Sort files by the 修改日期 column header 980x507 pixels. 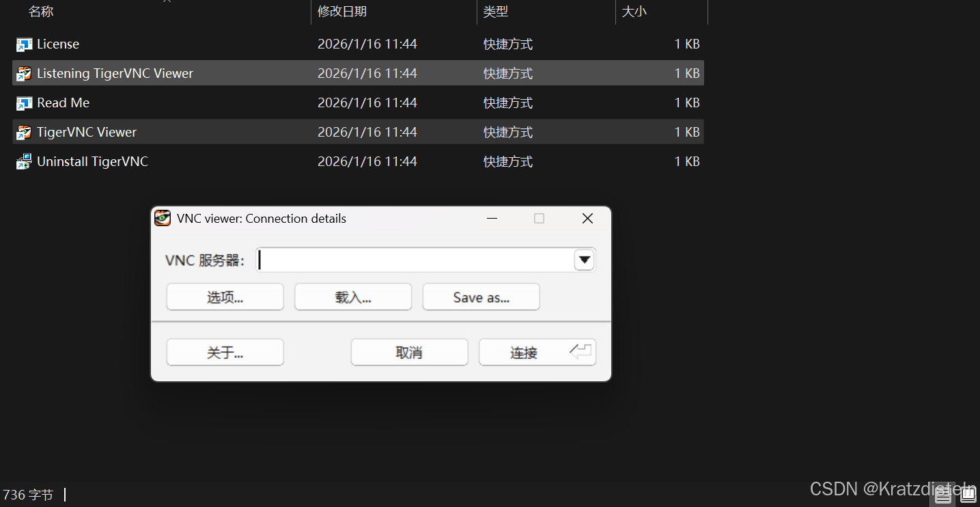(342, 12)
